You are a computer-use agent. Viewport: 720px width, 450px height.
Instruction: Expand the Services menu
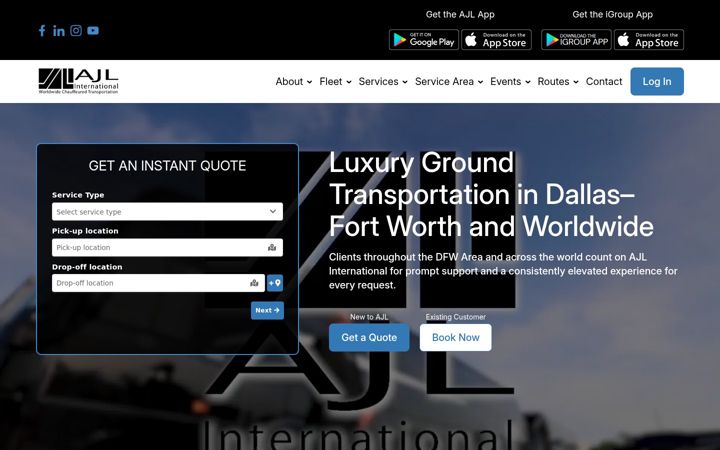[x=383, y=82]
